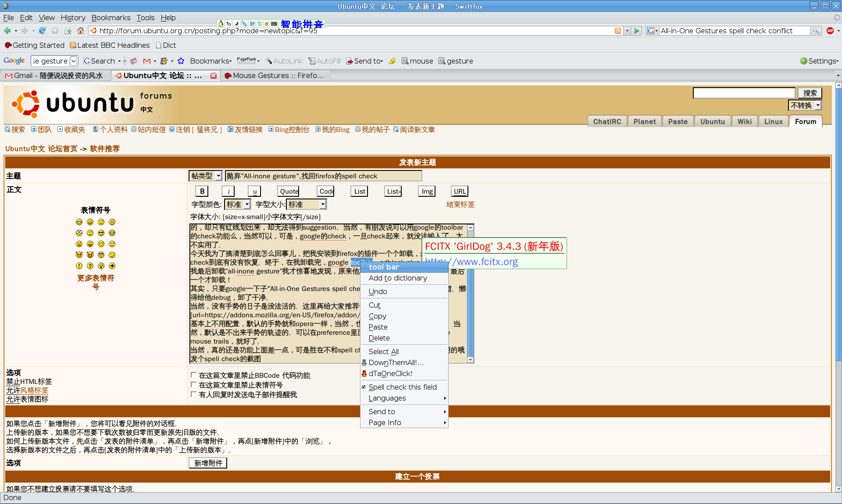Open the post type (帖类型) dropdown

pos(206,176)
